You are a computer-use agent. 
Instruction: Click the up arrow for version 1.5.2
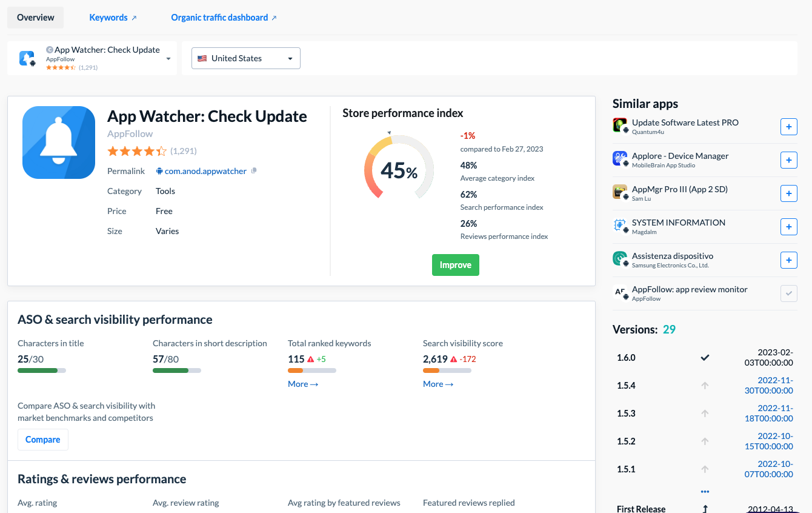click(705, 441)
